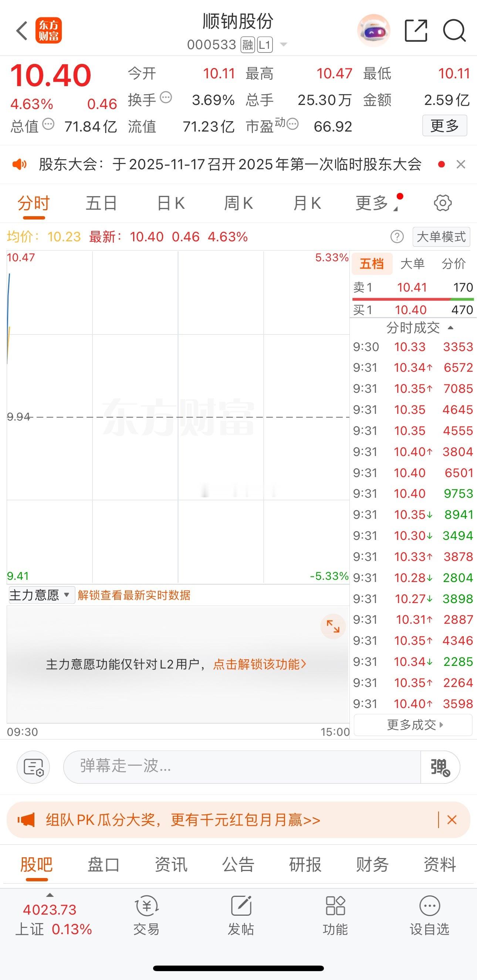Select the 分时 chart tab

point(34,203)
